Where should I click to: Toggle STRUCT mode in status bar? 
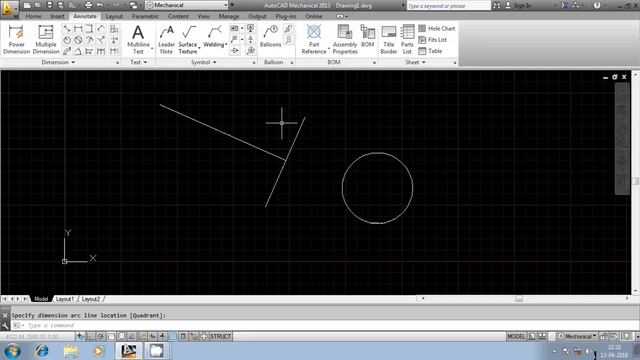(220, 336)
